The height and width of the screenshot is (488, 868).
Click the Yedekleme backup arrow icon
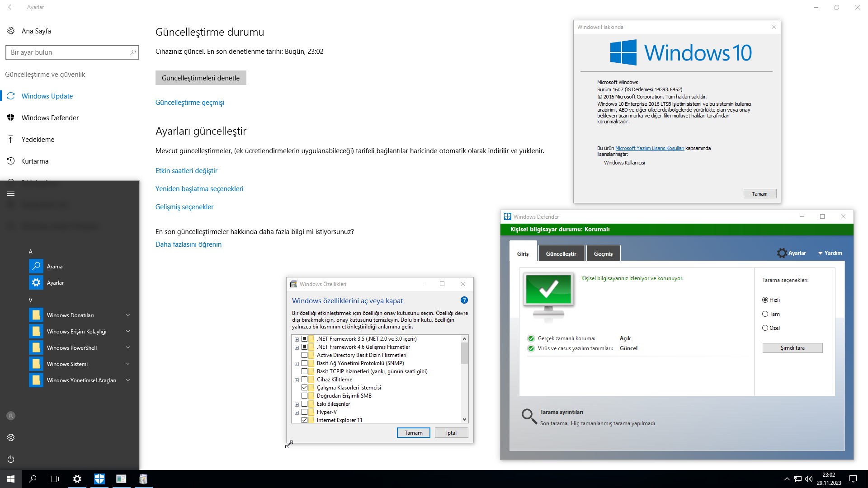coord(11,139)
